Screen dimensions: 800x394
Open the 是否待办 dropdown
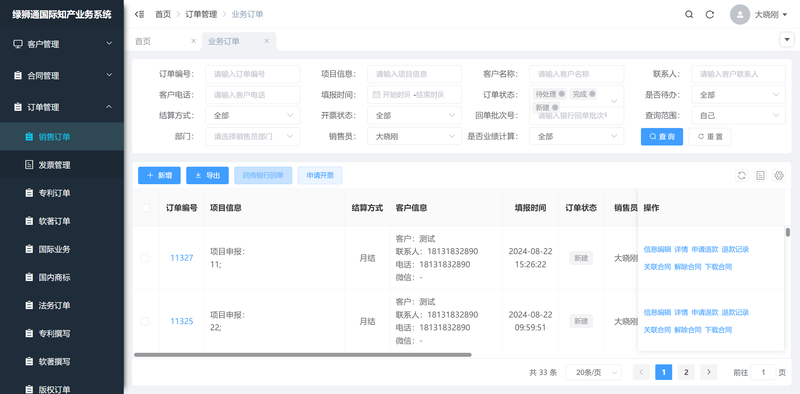[x=738, y=95]
